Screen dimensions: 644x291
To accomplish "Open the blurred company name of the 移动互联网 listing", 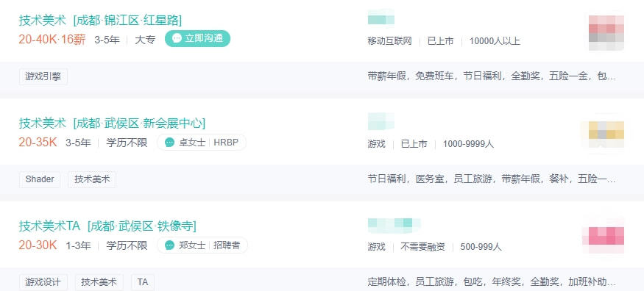I will tap(381, 19).
